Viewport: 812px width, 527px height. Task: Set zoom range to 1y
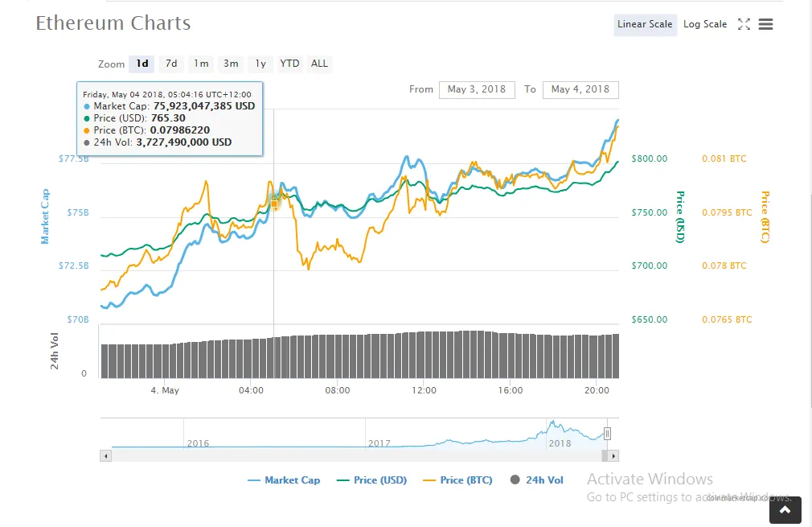260,64
